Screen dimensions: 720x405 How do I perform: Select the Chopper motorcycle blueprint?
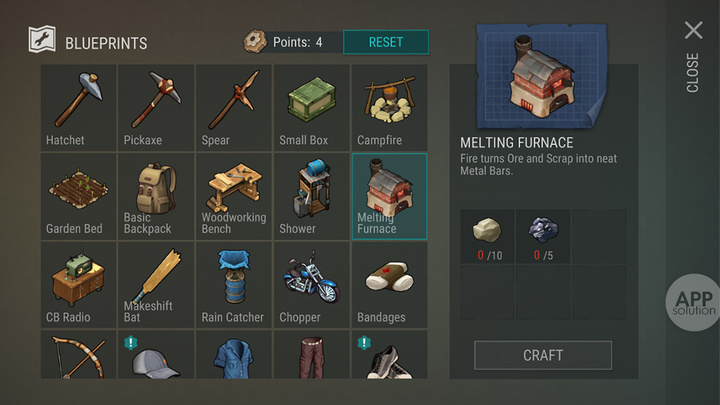pyautogui.click(x=312, y=285)
